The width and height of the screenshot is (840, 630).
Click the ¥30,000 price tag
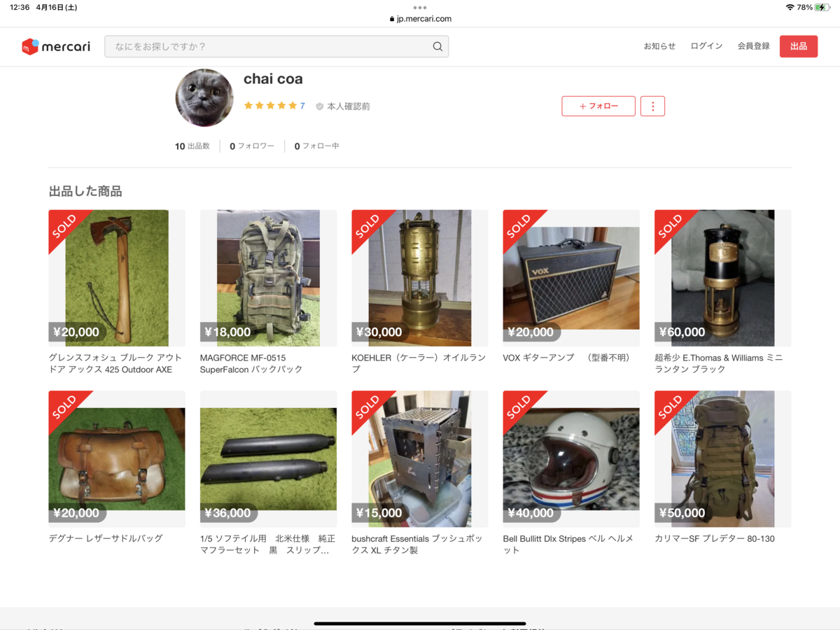380,332
